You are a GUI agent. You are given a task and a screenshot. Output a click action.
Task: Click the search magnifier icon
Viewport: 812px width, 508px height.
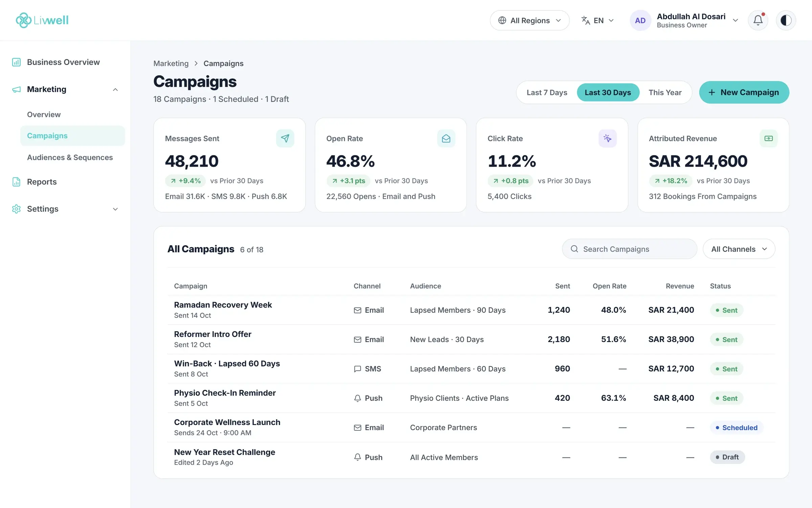(574, 249)
